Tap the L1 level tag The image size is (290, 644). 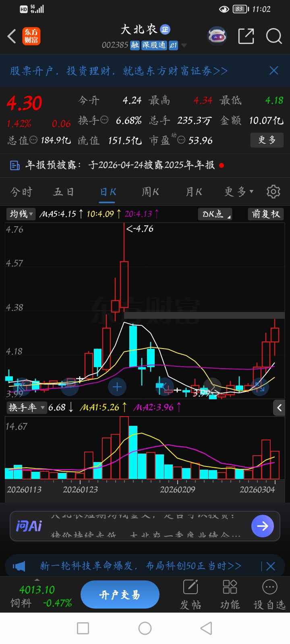[x=173, y=45]
